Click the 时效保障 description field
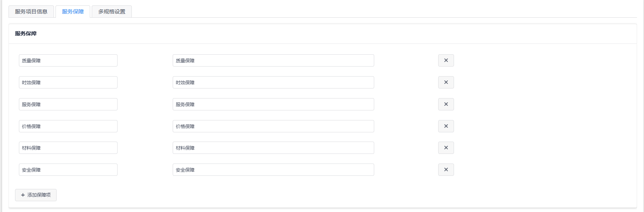The width and height of the screenshot is (644, 212). (273, 82)
